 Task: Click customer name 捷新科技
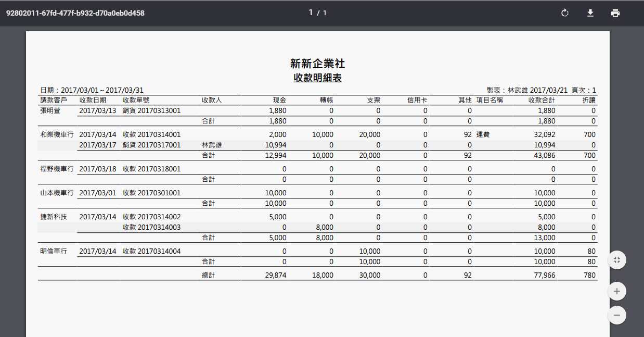[54, 217]
